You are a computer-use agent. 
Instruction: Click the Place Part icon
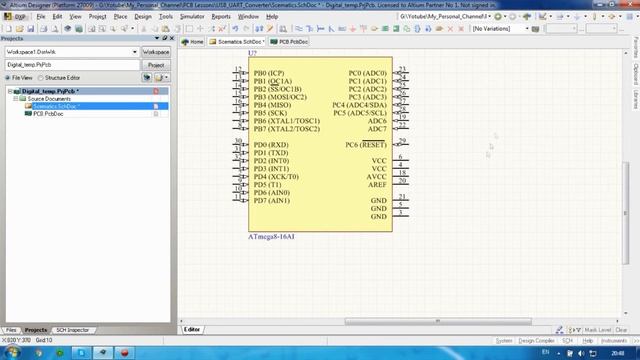click(374, 29)
